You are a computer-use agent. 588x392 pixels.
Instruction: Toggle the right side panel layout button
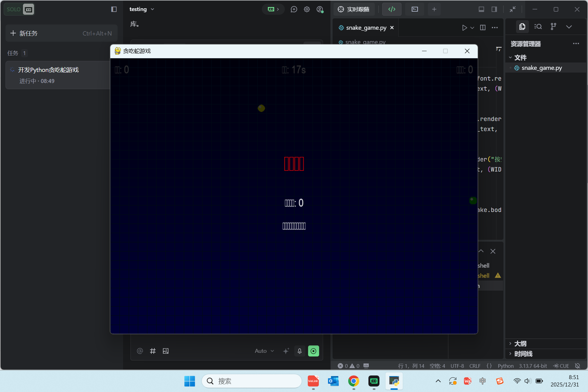[x=494, y=9]
